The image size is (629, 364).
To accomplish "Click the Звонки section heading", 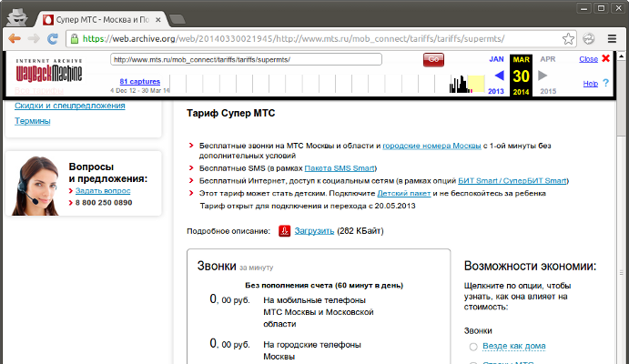I will (217, 267).
